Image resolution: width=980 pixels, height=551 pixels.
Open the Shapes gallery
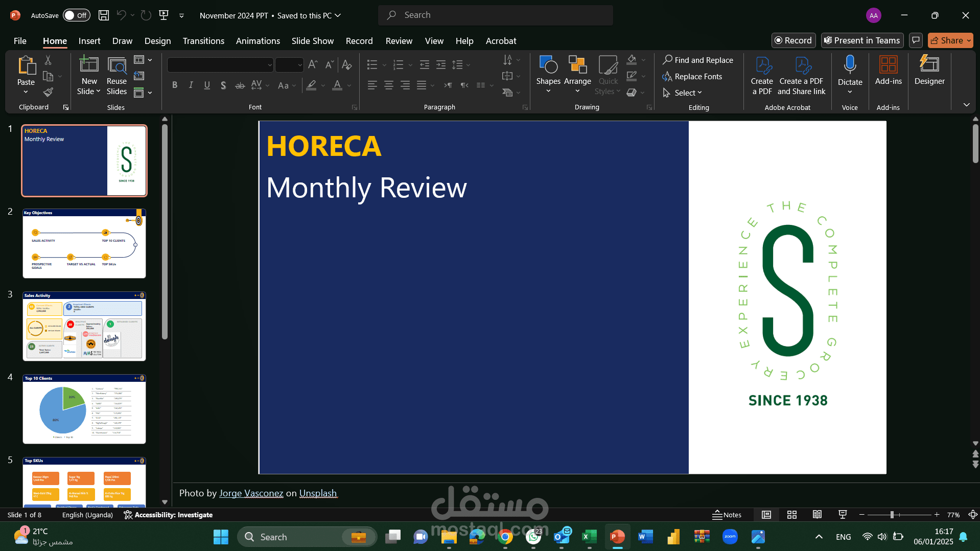[548, 75]
